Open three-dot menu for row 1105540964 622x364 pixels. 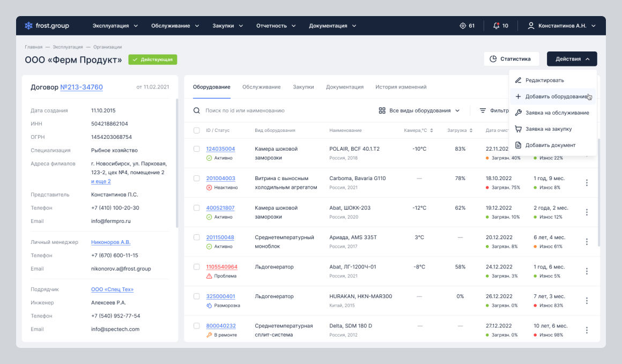click(x=587, y=271)
